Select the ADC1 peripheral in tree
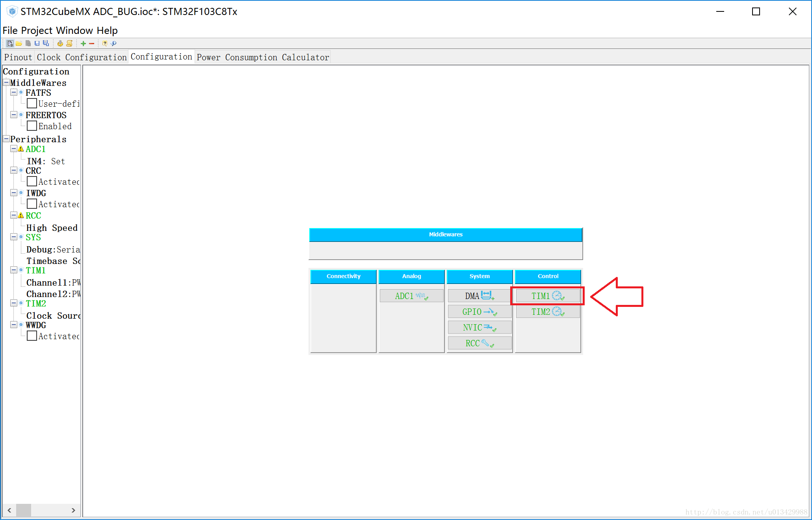812x520 pixels. point(35,149)
